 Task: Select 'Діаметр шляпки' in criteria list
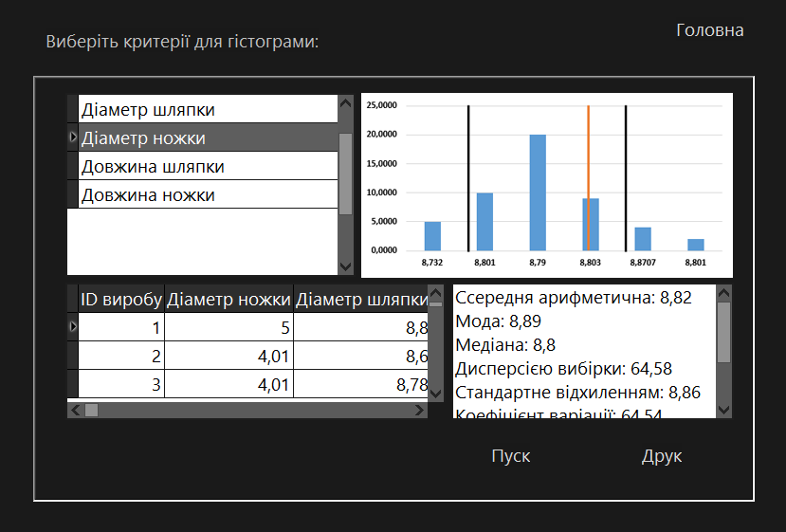click(x=207, y=109)
